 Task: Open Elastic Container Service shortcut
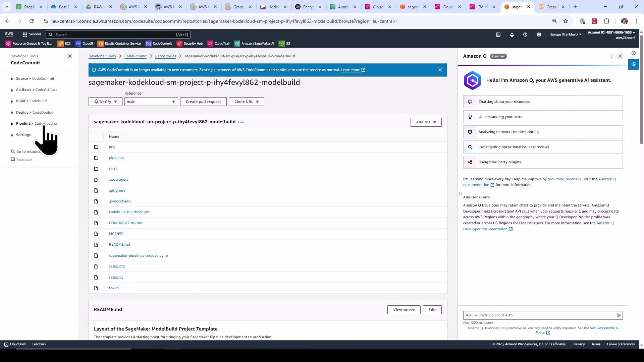[119, 44]
